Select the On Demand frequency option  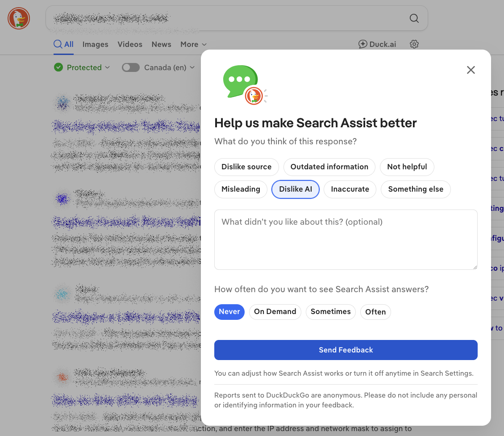(275, 312)
